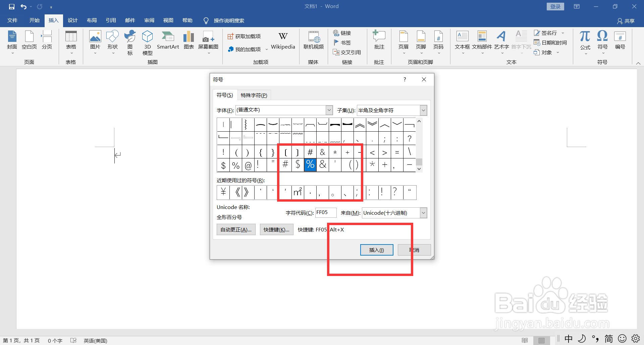
Task: Click the Share (共享) button
Action: click(x=626, y=21)
